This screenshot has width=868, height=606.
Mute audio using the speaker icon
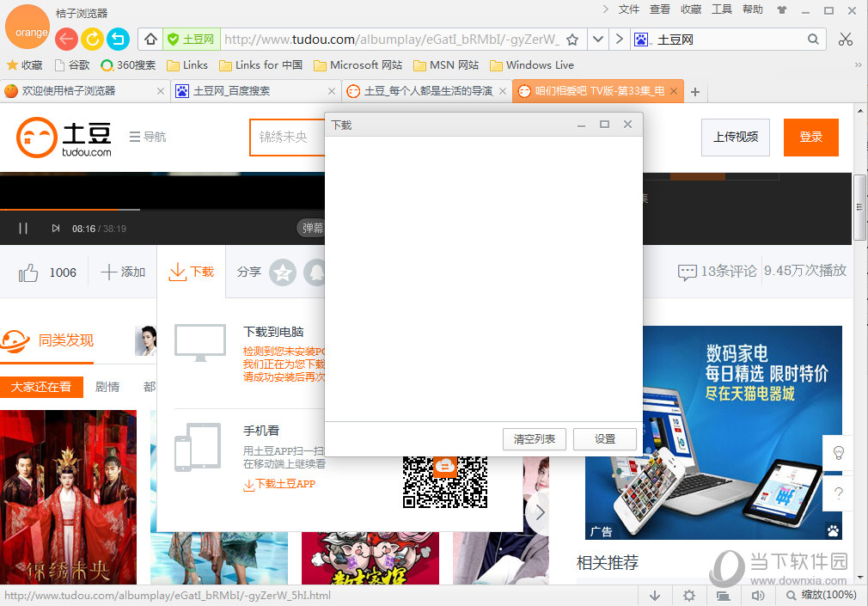pyautogui.click(x=757, y=595)
